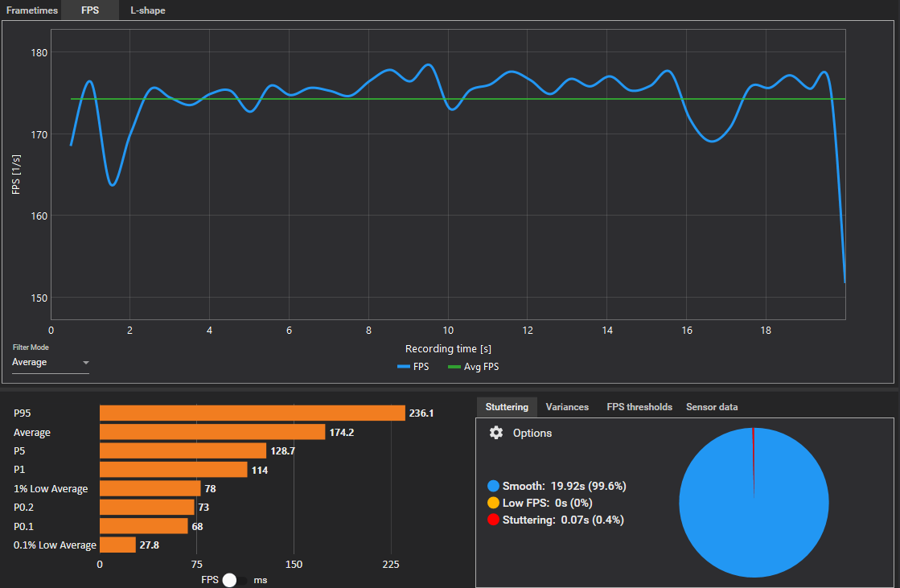Toggle FPS to ms switch
The image size is (900, 588).
(234, 580)
